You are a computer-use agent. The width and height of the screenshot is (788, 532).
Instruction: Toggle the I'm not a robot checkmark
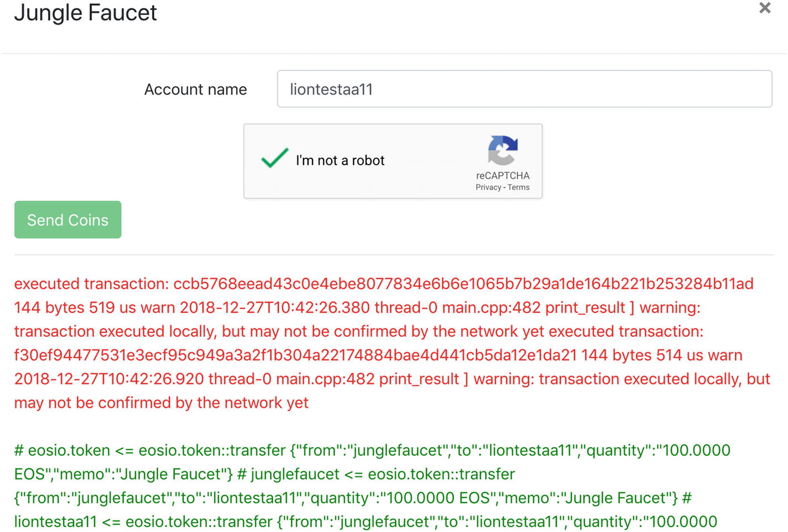pos(275,158)
